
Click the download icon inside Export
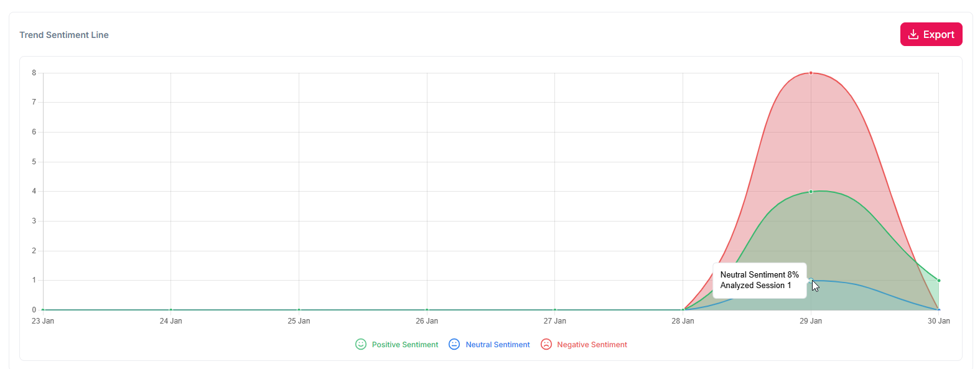coord(913,34)
